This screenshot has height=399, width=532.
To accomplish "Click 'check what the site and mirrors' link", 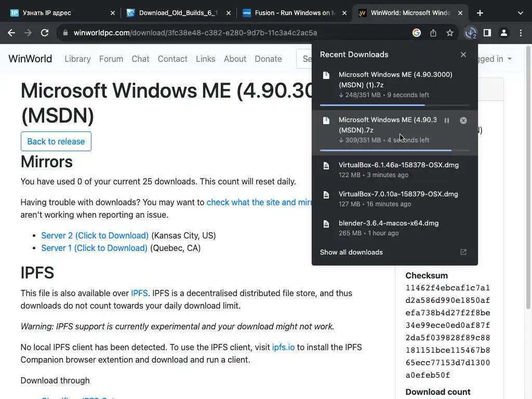I will tap(259, 202).
